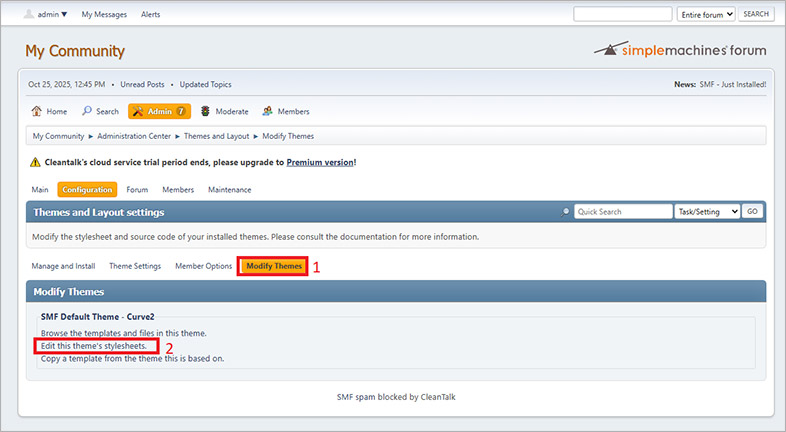Screen dimensions: 786x432
Task: Click the GO quick search button
Action: coord(752,211)
